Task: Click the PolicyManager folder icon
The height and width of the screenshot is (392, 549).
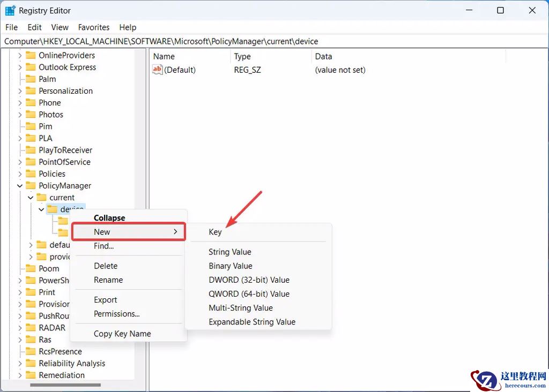Action: (x=31, y=186)
